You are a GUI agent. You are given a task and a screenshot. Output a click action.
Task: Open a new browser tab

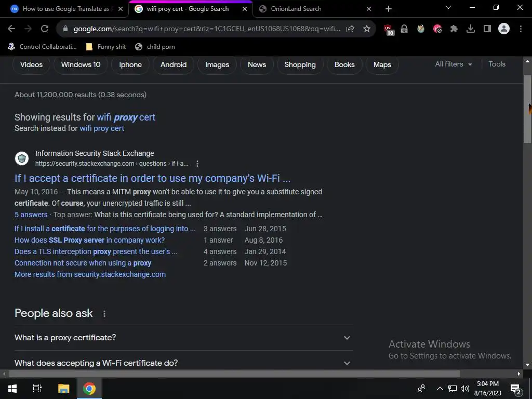pyautogui.click(x=389, y=9)
